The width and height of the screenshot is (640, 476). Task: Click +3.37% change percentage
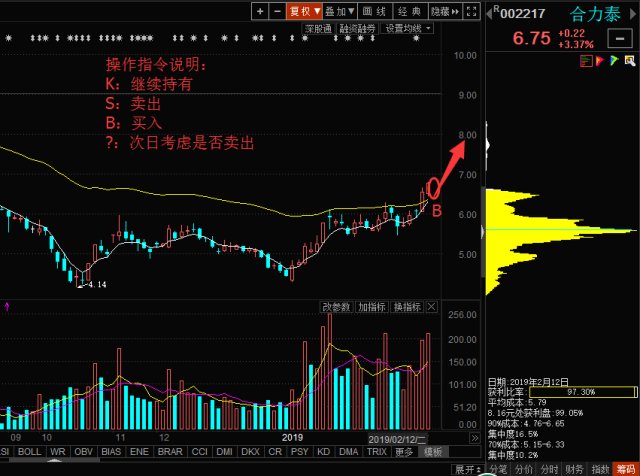(576, 44)
